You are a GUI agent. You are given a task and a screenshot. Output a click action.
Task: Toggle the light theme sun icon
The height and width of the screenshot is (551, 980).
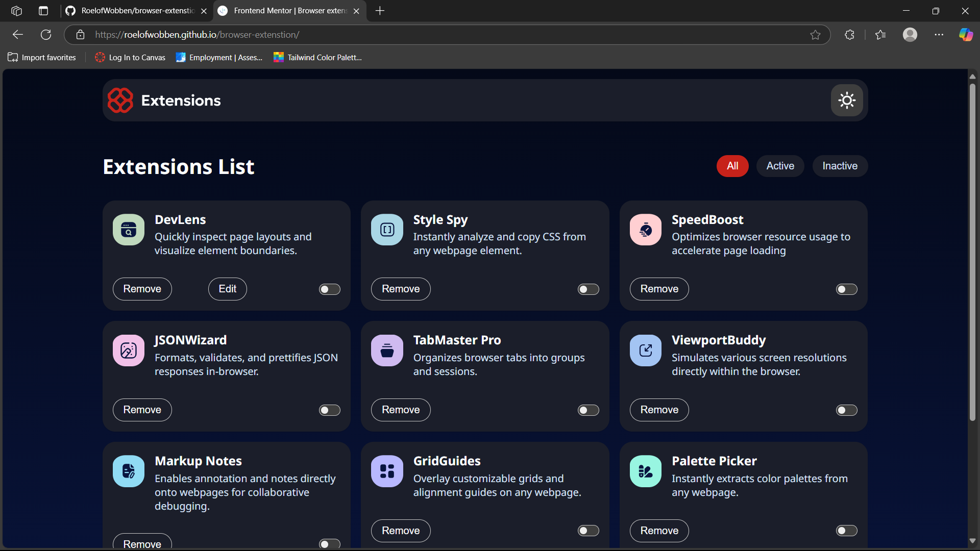click(x=846, y=100)
